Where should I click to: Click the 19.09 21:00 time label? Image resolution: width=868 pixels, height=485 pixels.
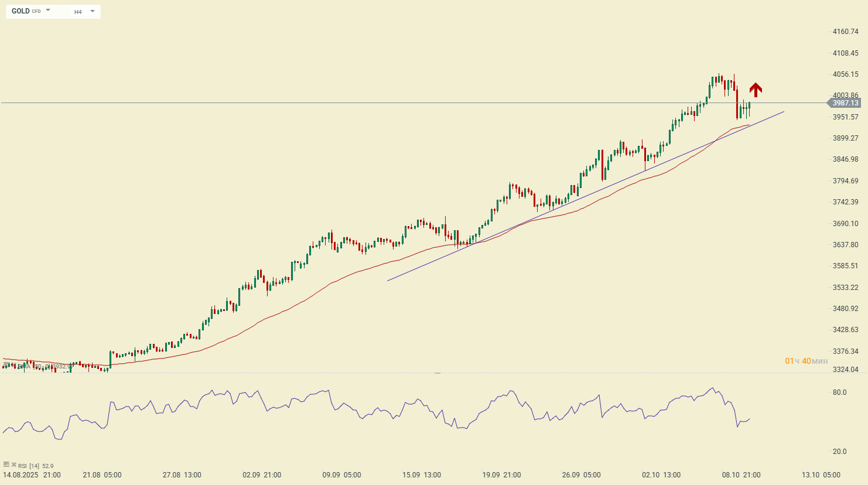tap(502, 475)
